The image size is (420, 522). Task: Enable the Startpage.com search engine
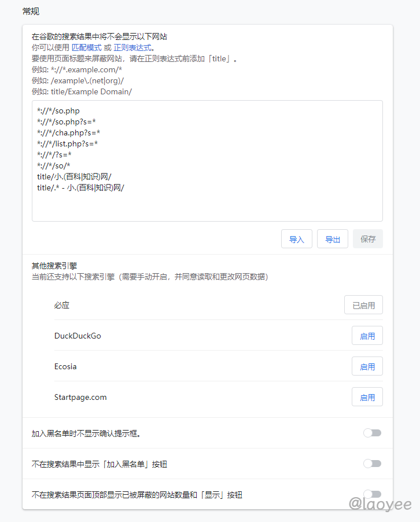pyautogui.click(x=367, y=397)
